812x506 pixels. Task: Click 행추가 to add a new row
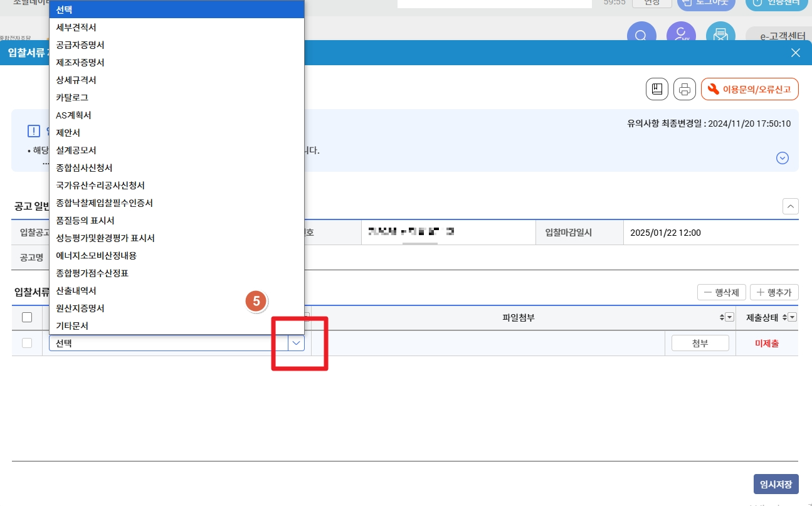[774, 292]
